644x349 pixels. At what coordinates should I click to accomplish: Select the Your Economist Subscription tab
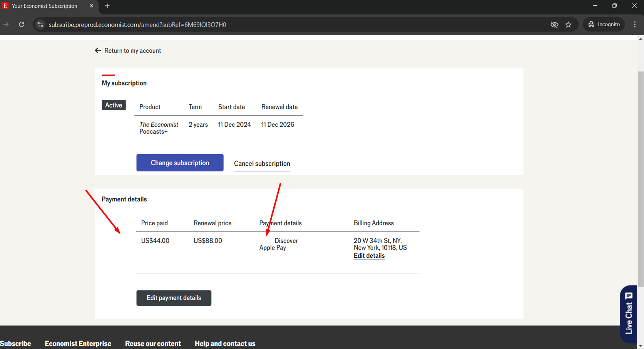point(45,6)
